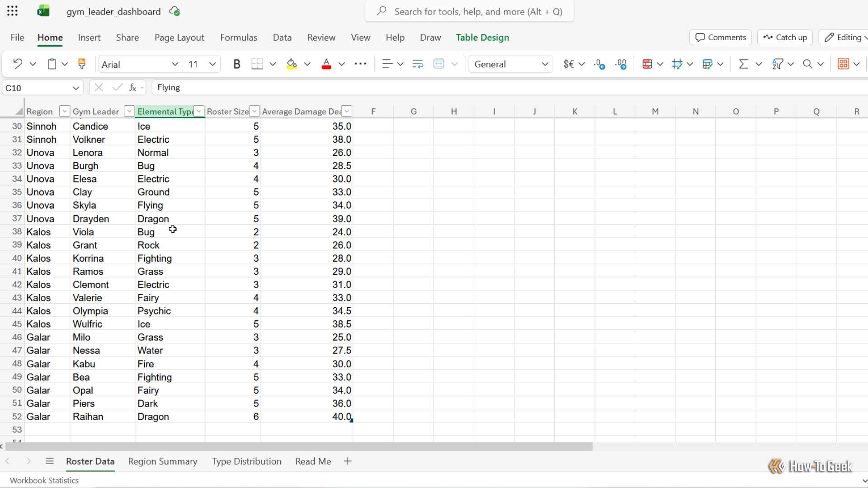This screenshot has width=868, height=488.
Task: Open the Roster Size filter dropdown
Action: 255,111
